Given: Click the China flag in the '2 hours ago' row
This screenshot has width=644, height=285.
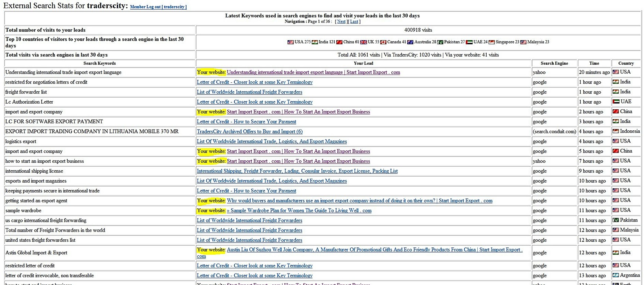Looking at the screenshot, I should 616,111.
